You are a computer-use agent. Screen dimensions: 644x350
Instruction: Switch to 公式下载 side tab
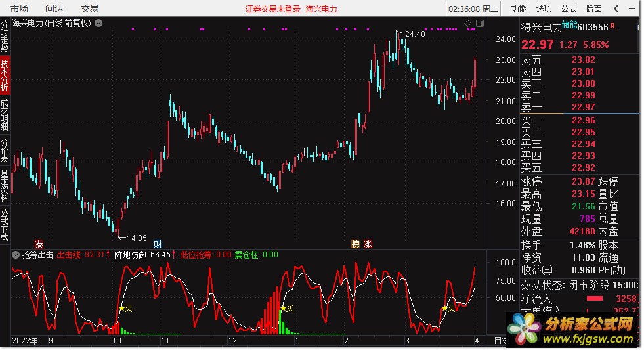click(5, 225)
